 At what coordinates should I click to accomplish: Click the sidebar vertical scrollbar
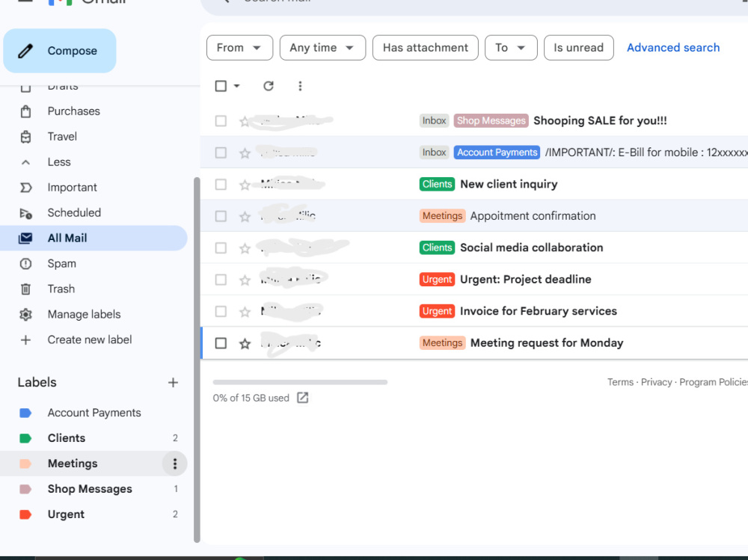click(197, 360)
